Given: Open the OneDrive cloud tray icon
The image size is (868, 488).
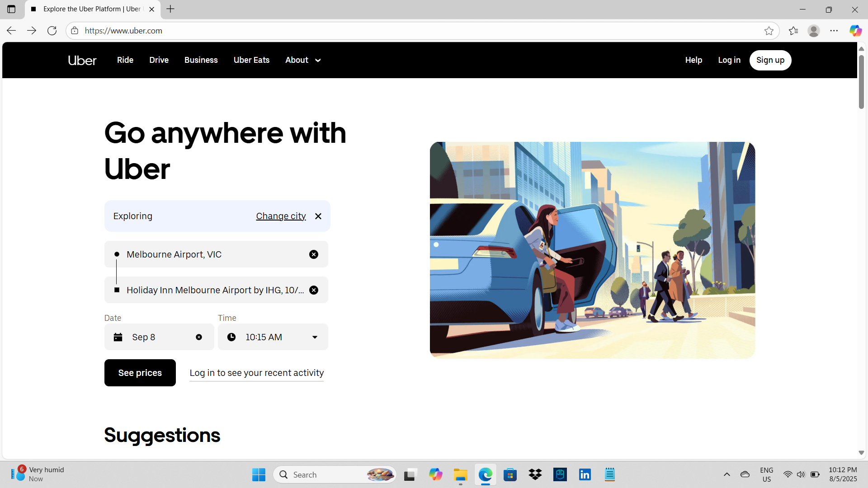Looking at the screenshot, I should tap(745, 475).
